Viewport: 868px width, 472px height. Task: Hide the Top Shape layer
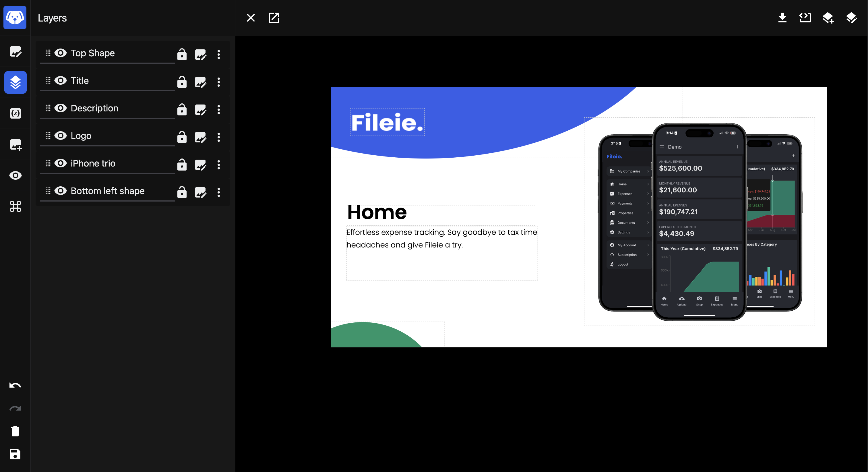click(61, 53)
